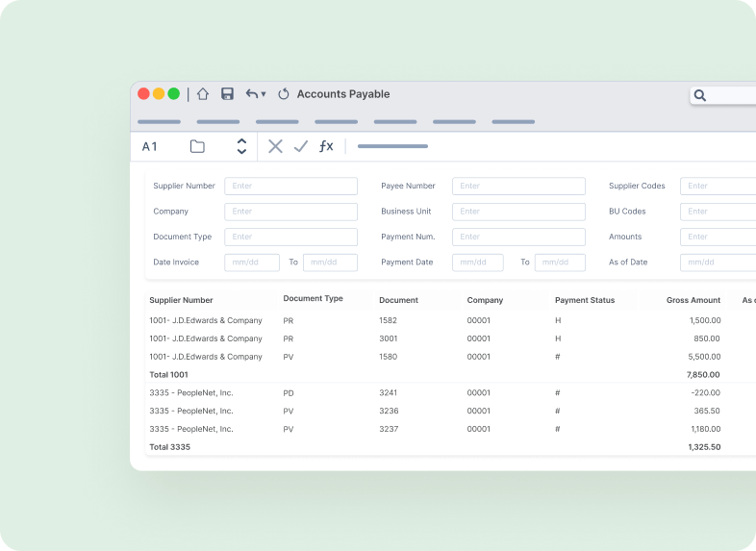Click the Save disk icon
756x551 pixels.
pyautogui.click(x=228, y=94)
